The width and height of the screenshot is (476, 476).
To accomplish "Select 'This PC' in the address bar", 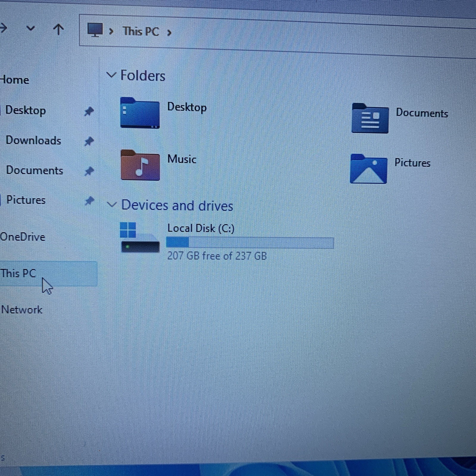I will point(141,31).
